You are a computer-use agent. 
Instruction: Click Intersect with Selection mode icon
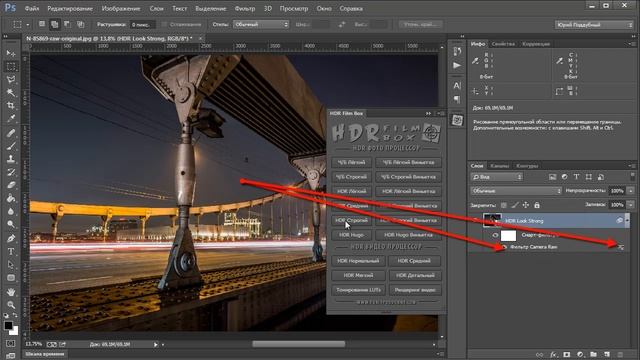80,24
